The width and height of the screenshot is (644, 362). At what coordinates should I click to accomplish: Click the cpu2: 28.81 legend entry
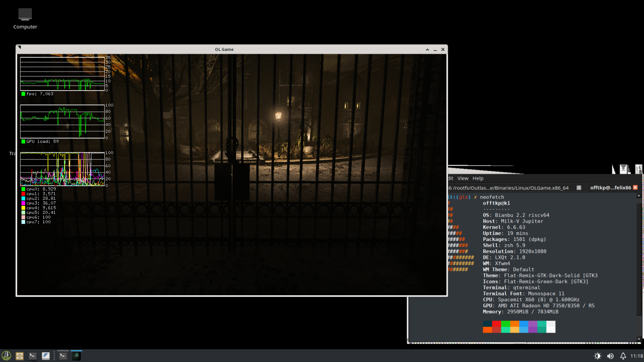coord(39,199)
